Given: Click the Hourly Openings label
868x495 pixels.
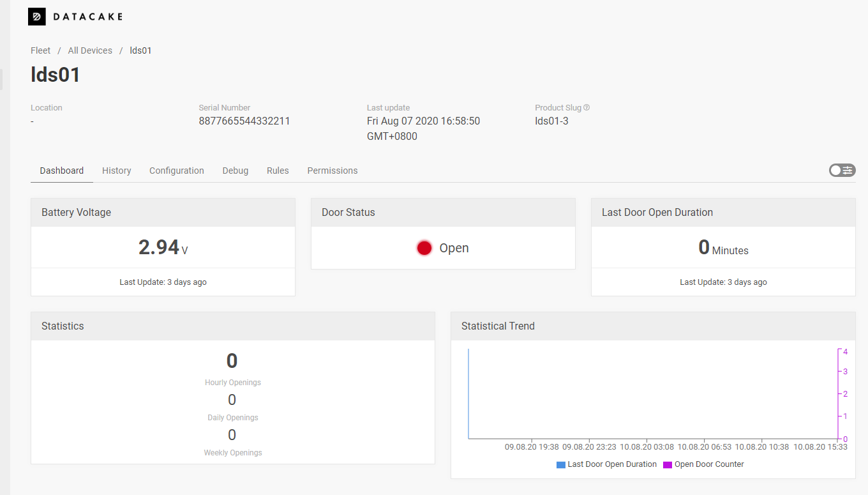Looking at the screenshot, I should click(x=233, y=383).
